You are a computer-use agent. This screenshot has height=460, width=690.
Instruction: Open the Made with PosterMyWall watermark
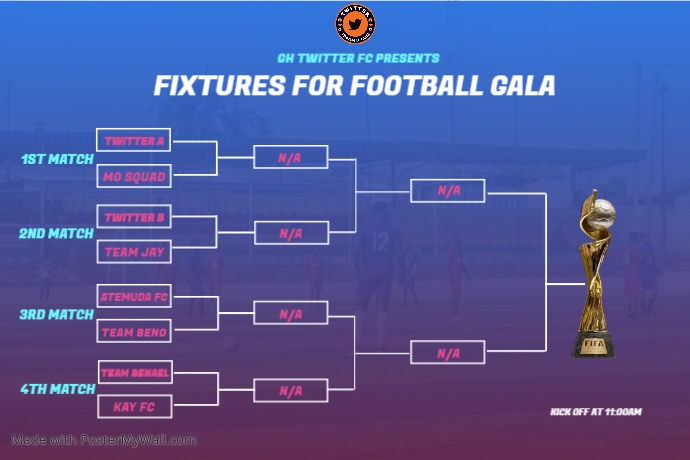[104, 440]
